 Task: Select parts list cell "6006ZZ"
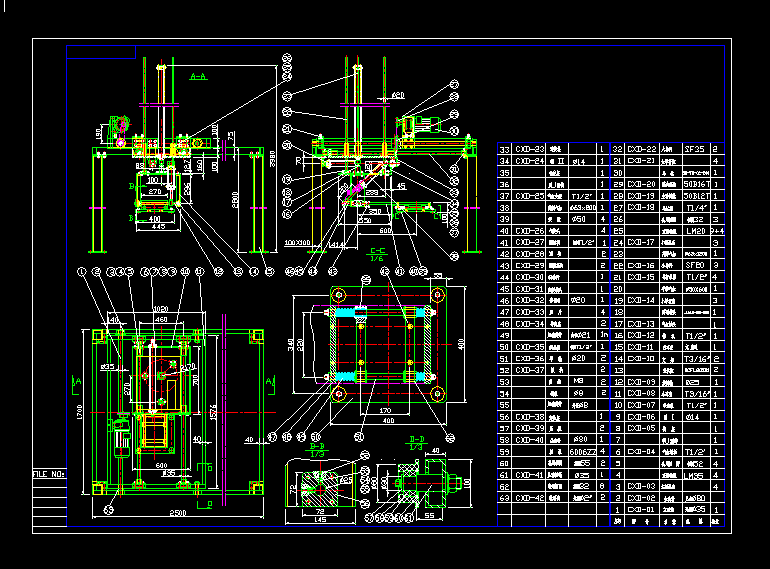583,452
